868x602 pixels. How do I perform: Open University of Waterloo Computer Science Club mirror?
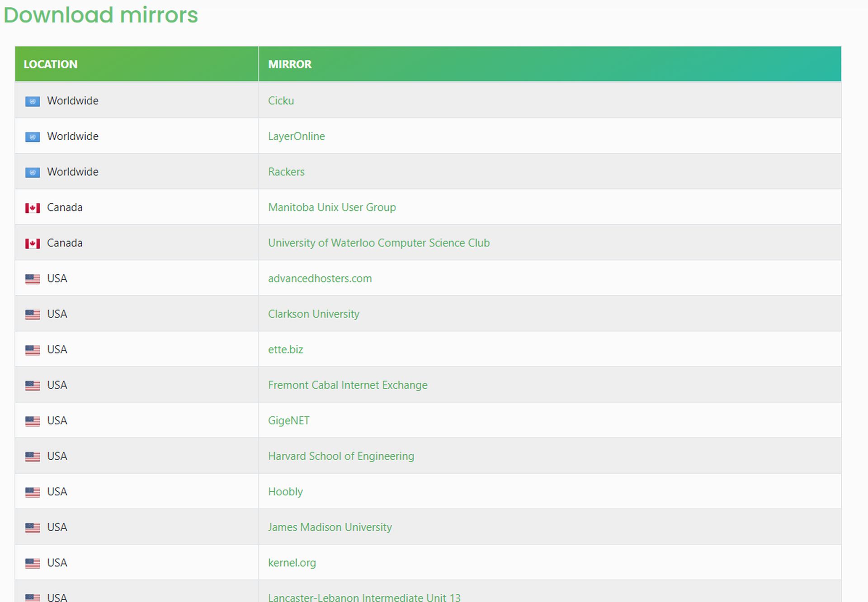(379, 243)
